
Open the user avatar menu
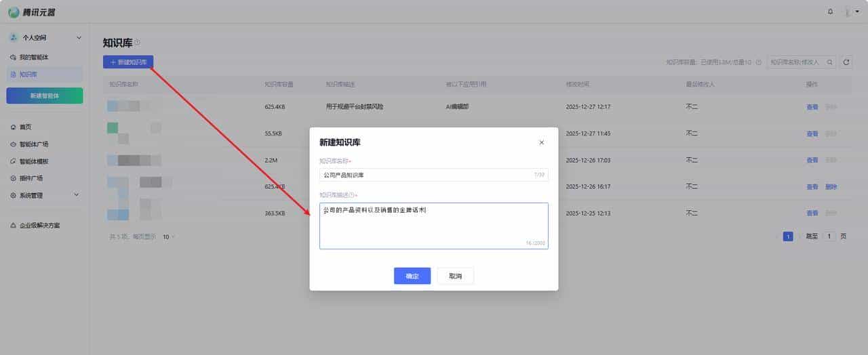coord(851,12)
